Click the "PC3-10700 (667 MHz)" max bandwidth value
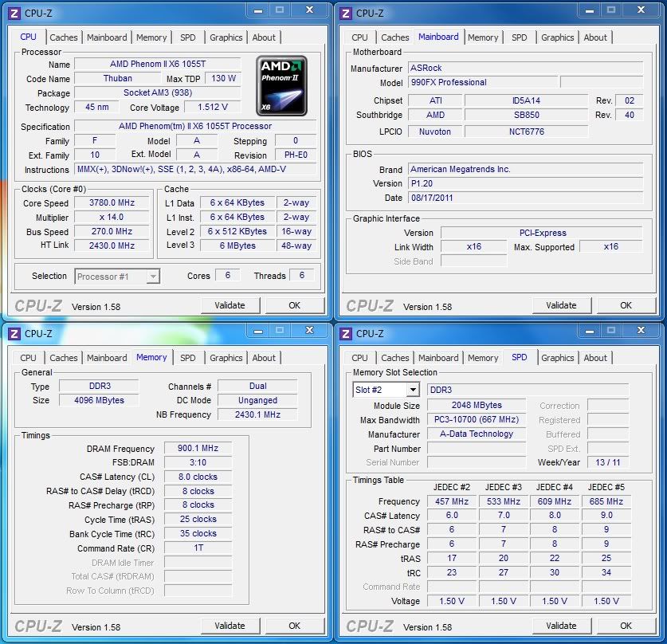The height and width of the screenshot is (644, 667). pos(477,420)
